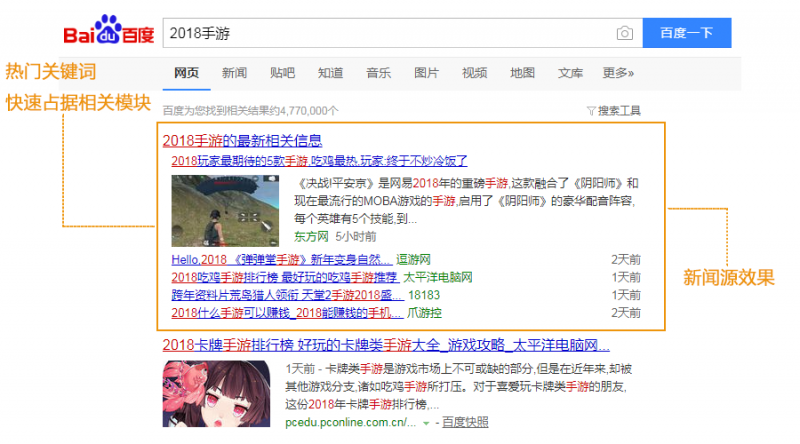Go to the 图片 tab
The image size is (800, 444).
click(426, 73)
